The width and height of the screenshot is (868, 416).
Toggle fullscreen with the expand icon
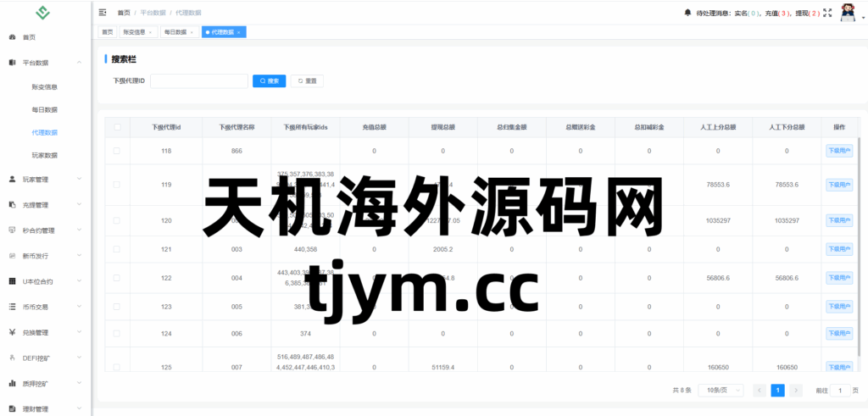(x=827, y=13)
